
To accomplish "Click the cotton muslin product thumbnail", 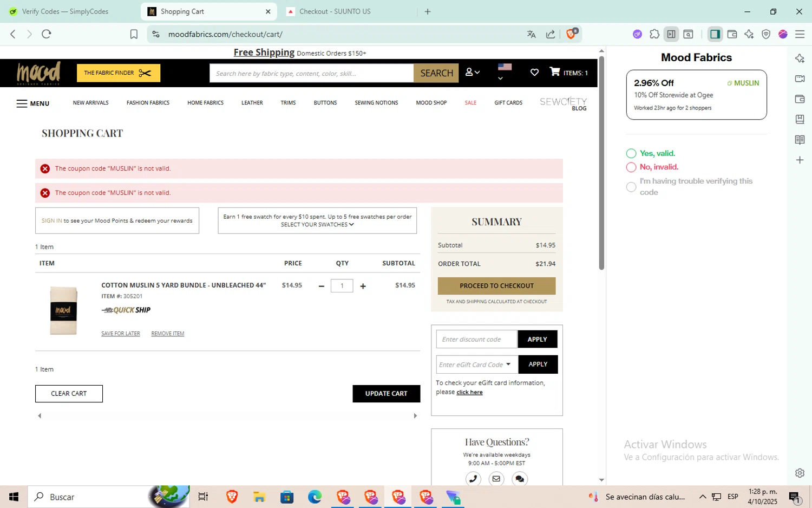I will 63,311.
